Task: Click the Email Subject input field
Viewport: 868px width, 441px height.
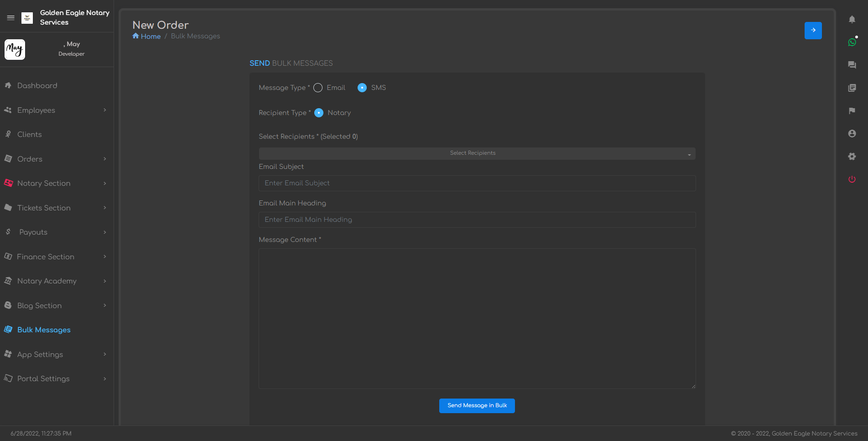Action: (x=477, y=183)
